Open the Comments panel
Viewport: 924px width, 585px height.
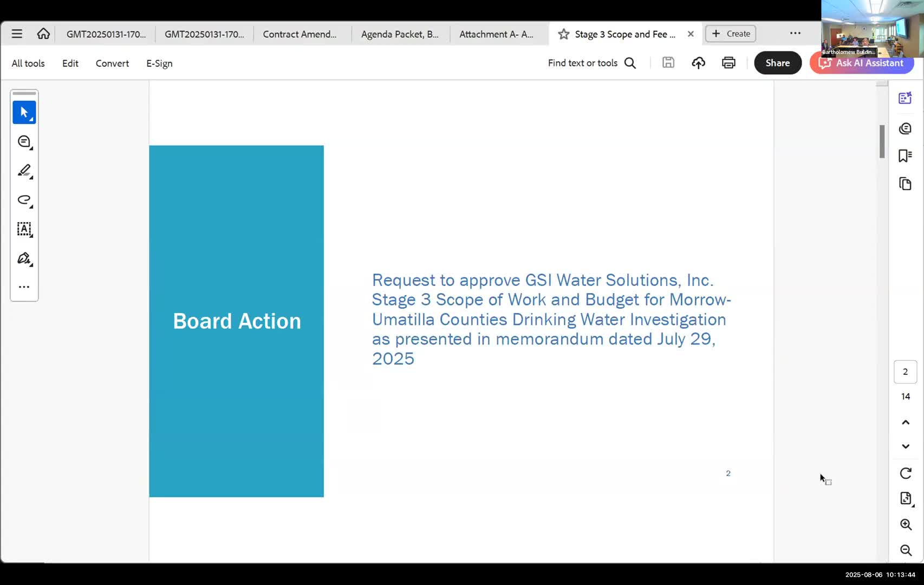[x=905, y=128]
